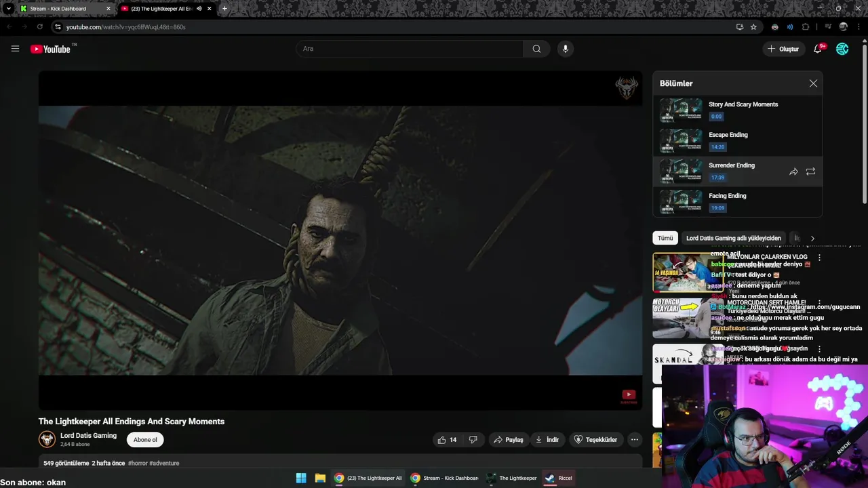Open a new browser tab
This screenshot has height=488, width=868.
point(224,9)
